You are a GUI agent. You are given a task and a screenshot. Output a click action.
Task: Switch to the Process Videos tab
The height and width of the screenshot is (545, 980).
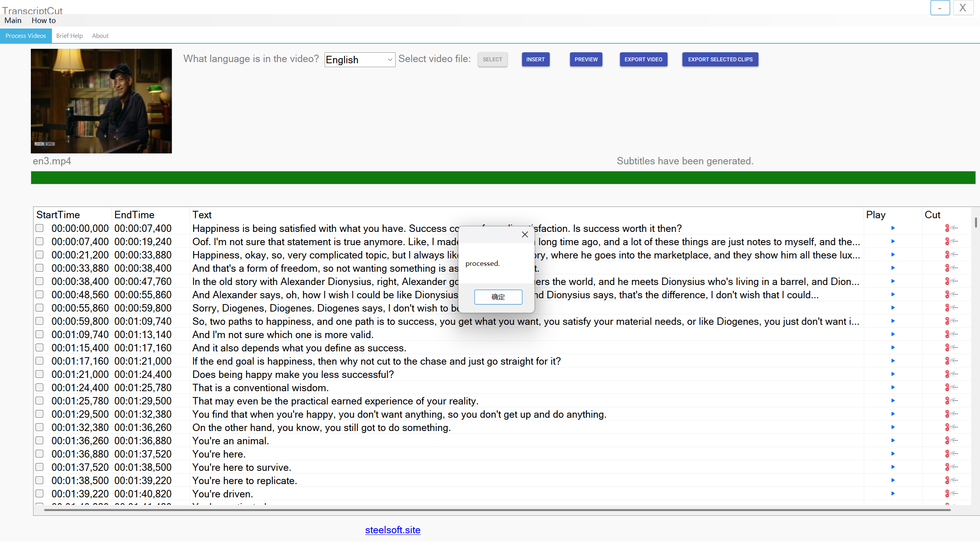26,36
